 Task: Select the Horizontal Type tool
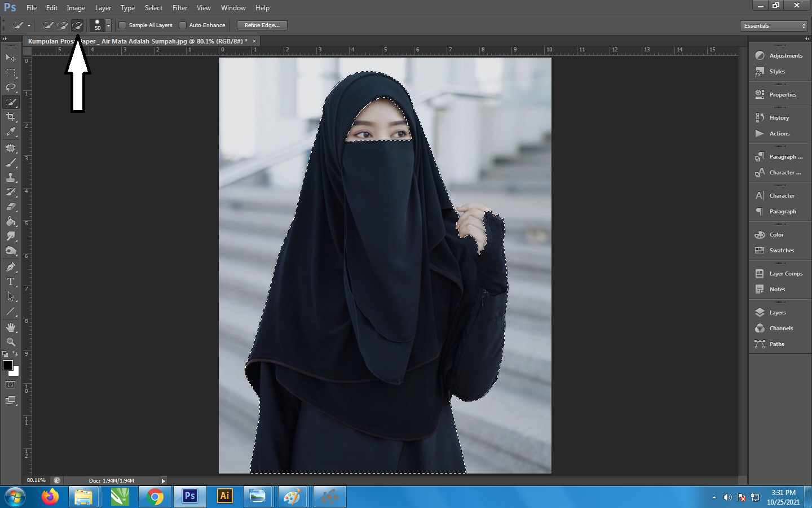[11, 282]
